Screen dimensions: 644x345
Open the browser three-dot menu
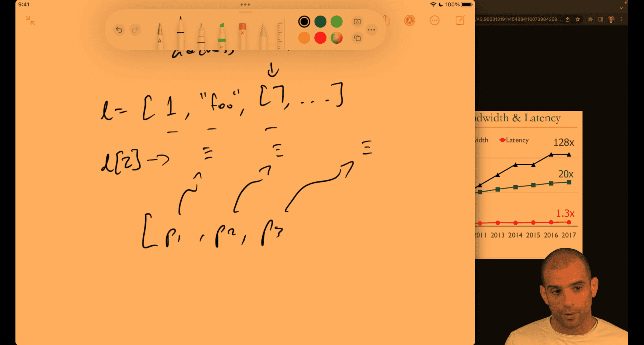click(x=621, y=19)
